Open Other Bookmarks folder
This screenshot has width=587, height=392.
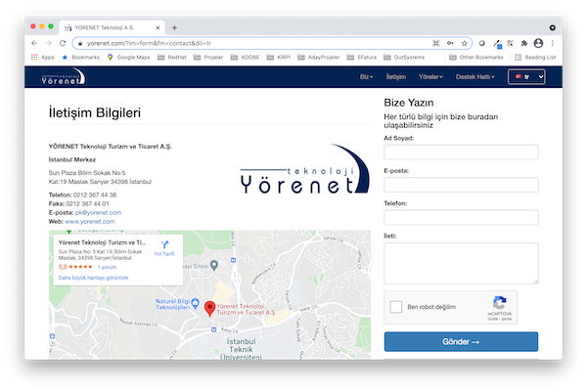[476, 58]
